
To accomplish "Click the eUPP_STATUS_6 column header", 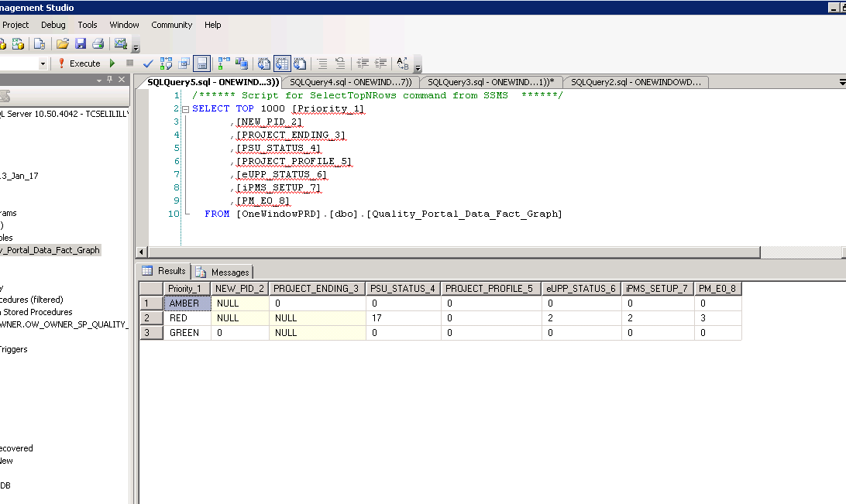I will coord(581,289).
